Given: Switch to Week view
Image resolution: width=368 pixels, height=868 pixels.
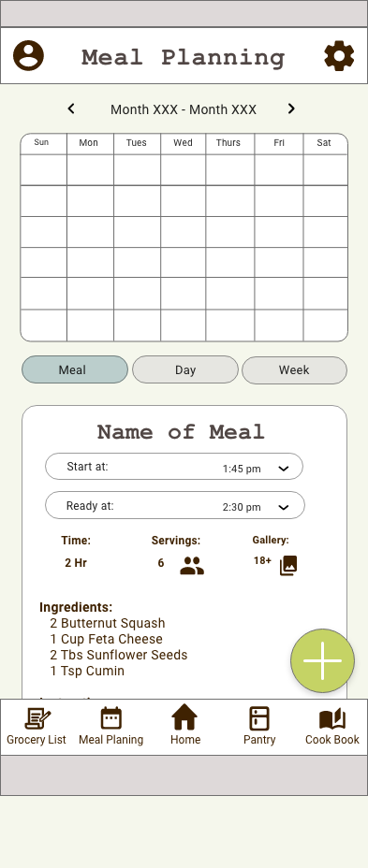Looking at the screenshot, I should tap(294, 370).
